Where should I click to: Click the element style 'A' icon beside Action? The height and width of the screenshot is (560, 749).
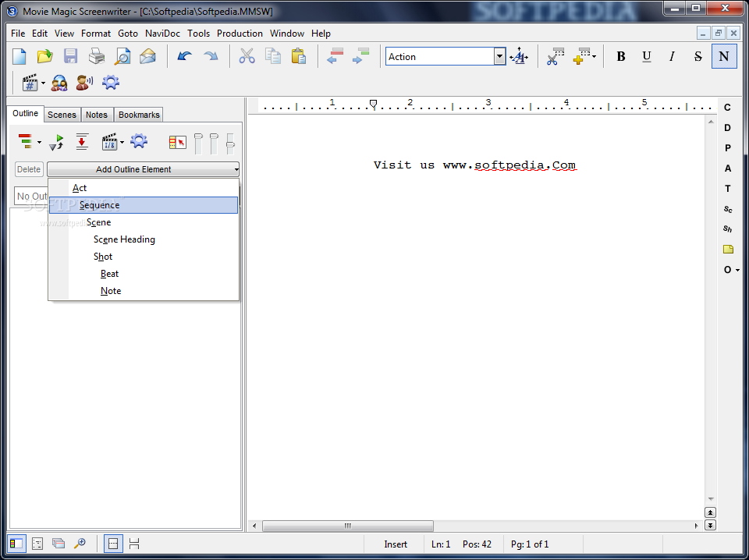click(519, 57)
